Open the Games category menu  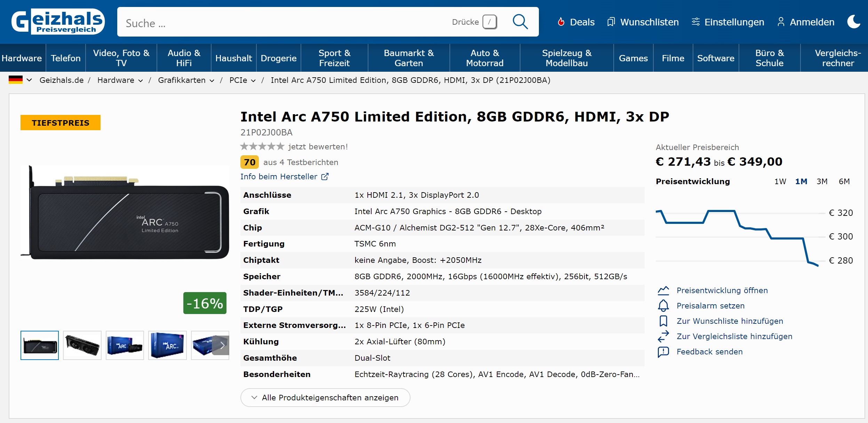[x=633, y=58]
